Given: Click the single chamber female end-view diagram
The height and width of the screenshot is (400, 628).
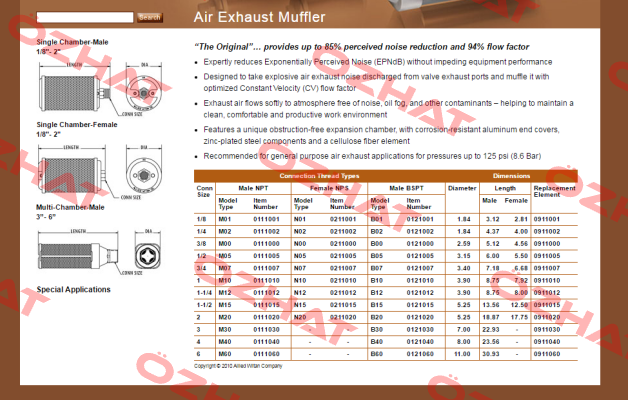Looking at the screenshot, I should (144, 171).
